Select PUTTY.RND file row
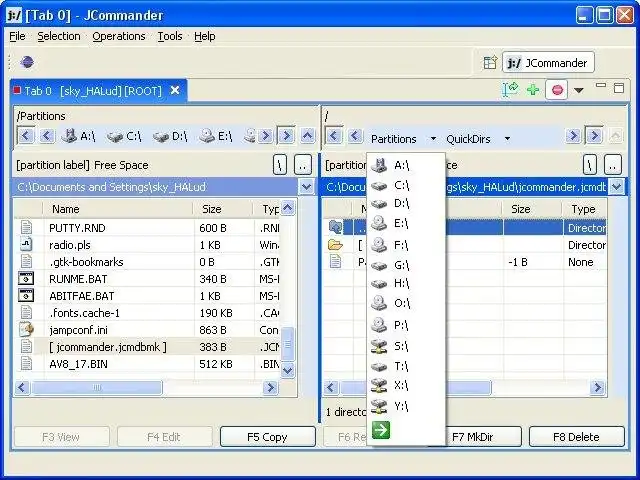This screenshot has width=640, height=480. [147, 228]
